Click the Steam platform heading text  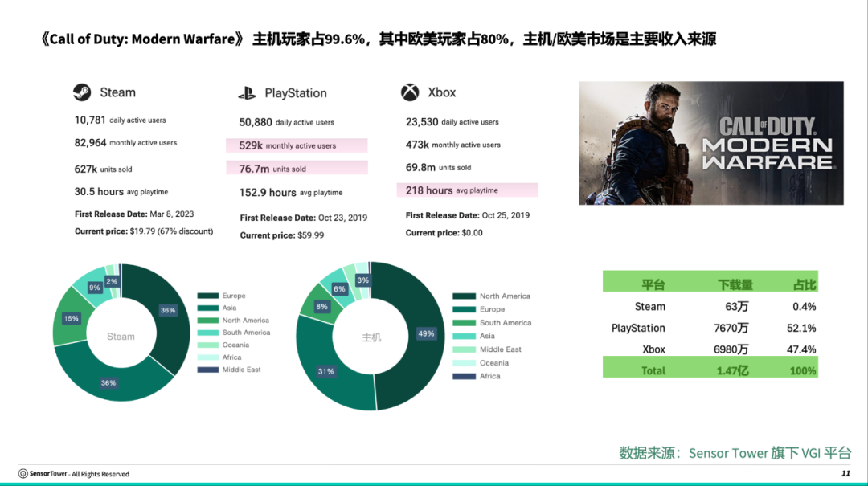(x=117, y=92)
